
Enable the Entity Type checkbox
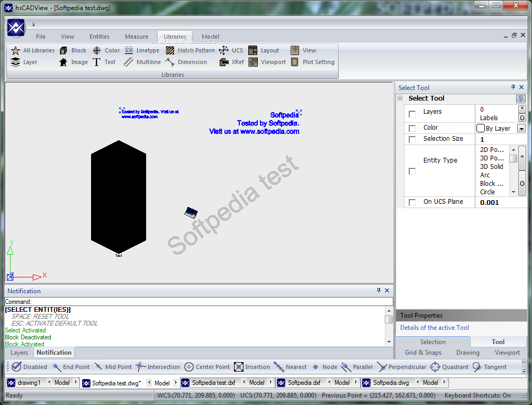click(x=412, y=172)
